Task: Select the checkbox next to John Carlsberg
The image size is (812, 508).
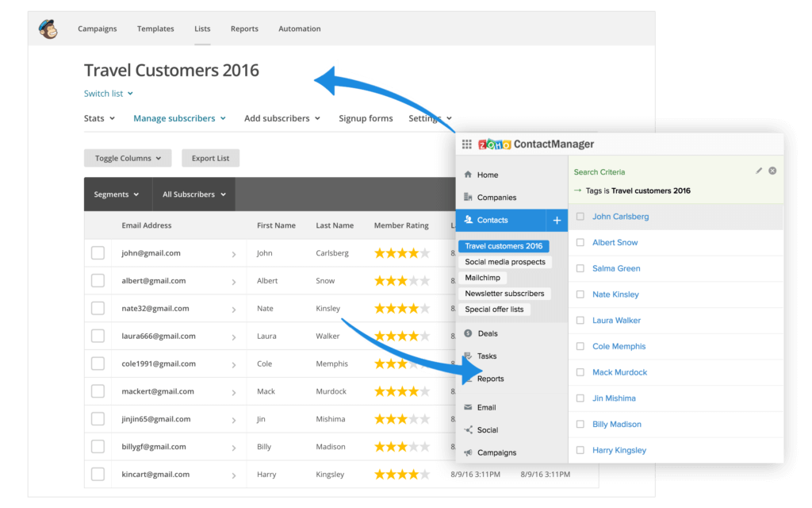Action: [580, 217]
